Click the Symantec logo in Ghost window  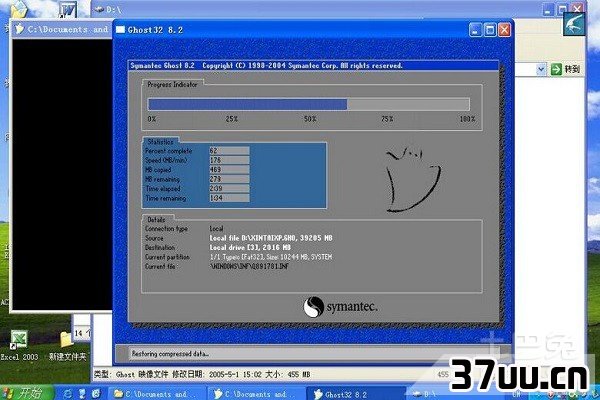[340, 307]
